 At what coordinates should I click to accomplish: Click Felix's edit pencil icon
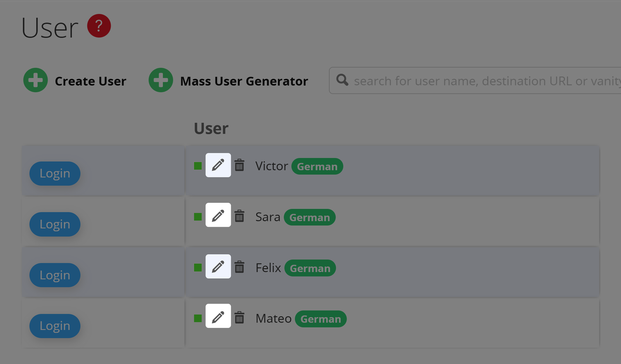[x=218, y=266]
